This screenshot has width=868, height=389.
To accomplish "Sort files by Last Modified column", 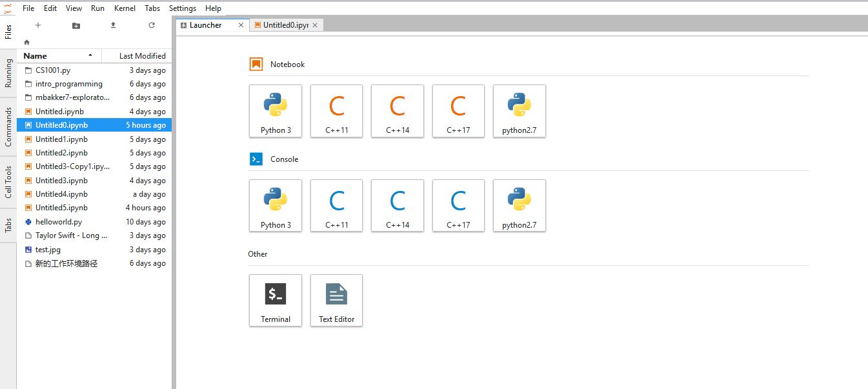I will point(137,56).
